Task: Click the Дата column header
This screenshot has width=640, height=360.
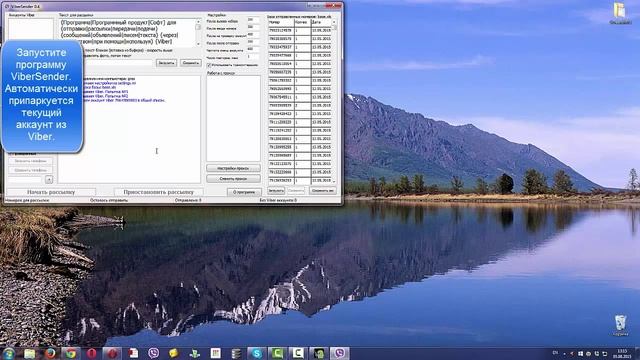Action: 321,22
